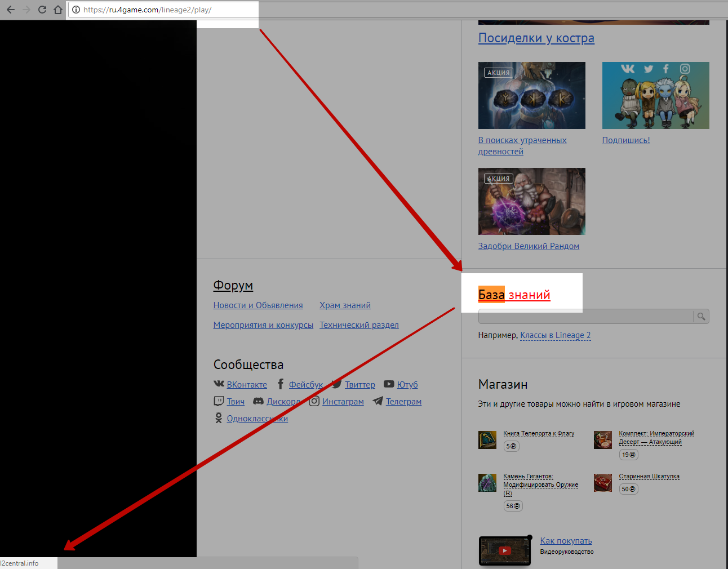728x569 pixels.
Task: Go to browser home page icon
Action: (57, 10)
